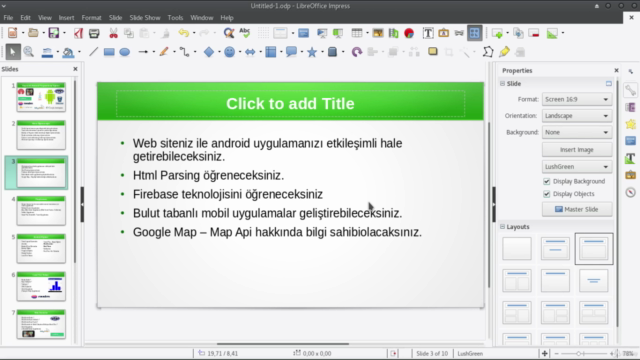Image resolution: width=640 pixels, height=360 pixels.
Task: Select the Line drawing tool
Action: click(93, 52)
